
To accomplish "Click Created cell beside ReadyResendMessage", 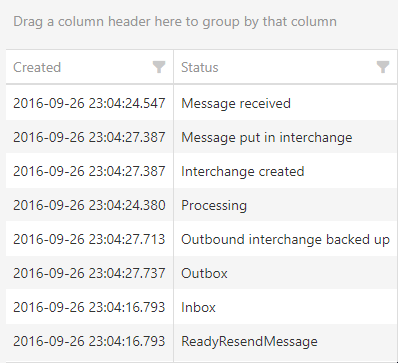I will point(89,341).
